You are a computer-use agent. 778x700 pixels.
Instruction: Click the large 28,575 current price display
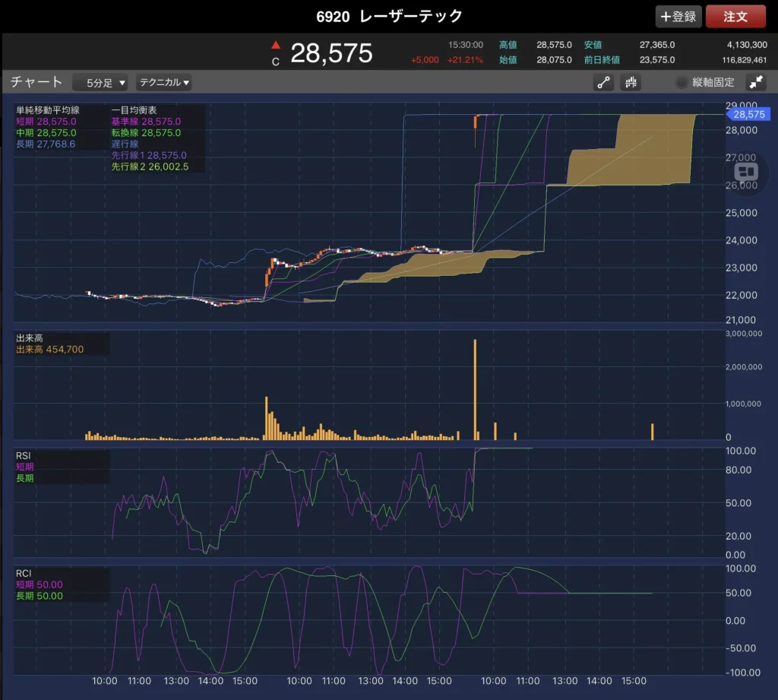click(x=331, y=53)
